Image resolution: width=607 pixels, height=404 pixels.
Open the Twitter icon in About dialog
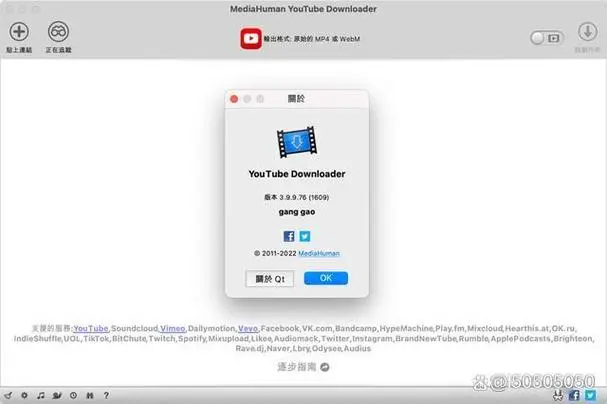(305, 236)
